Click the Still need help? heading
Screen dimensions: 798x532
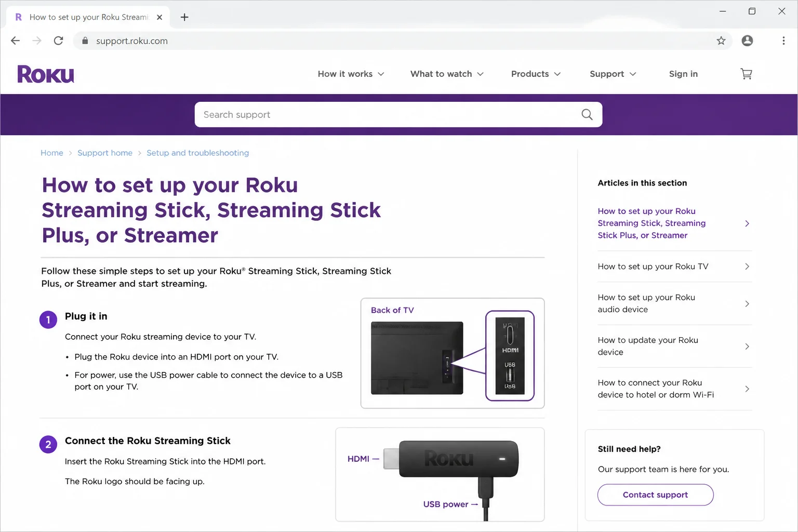pos(629,449)
